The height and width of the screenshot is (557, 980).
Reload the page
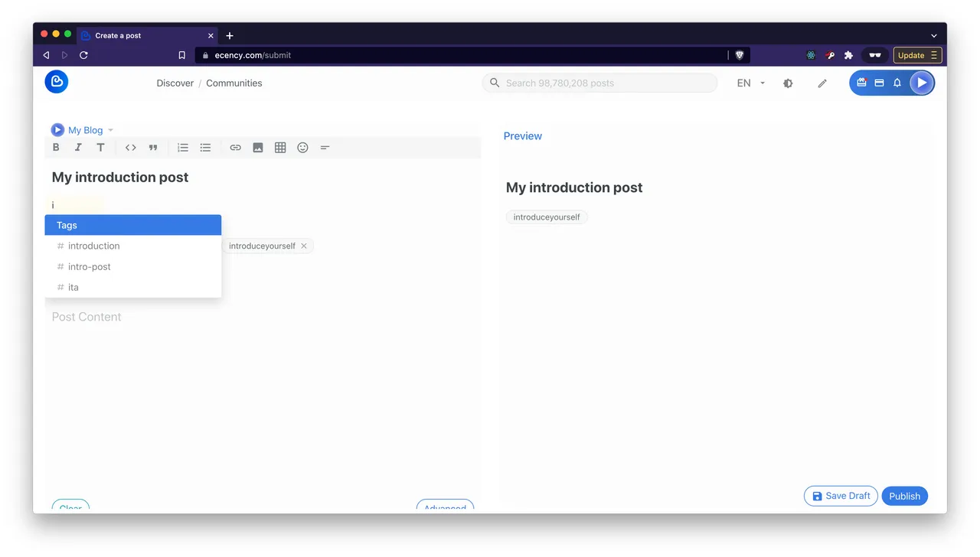coord(83,55)
